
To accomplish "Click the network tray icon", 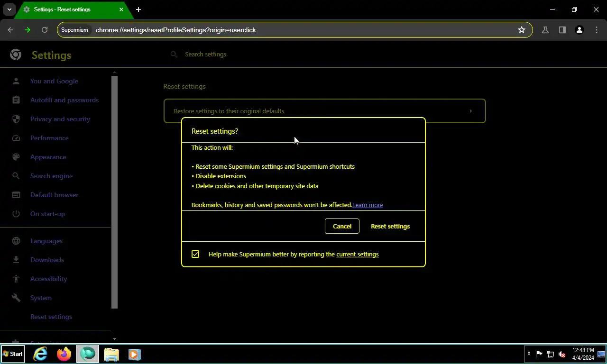I will (551, 354).
